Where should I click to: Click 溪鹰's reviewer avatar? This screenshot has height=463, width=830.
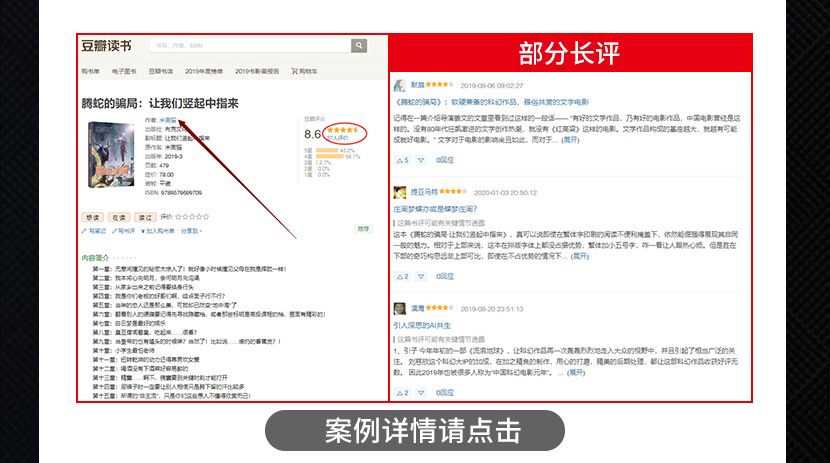pyautogui.click(x=400, y=308)
